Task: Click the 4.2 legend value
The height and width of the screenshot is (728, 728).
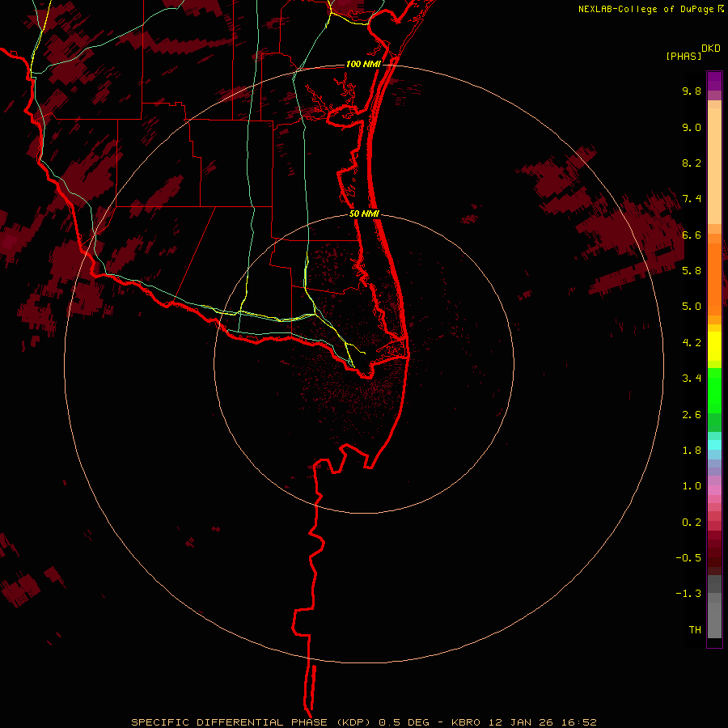Action: pos(692,342)
